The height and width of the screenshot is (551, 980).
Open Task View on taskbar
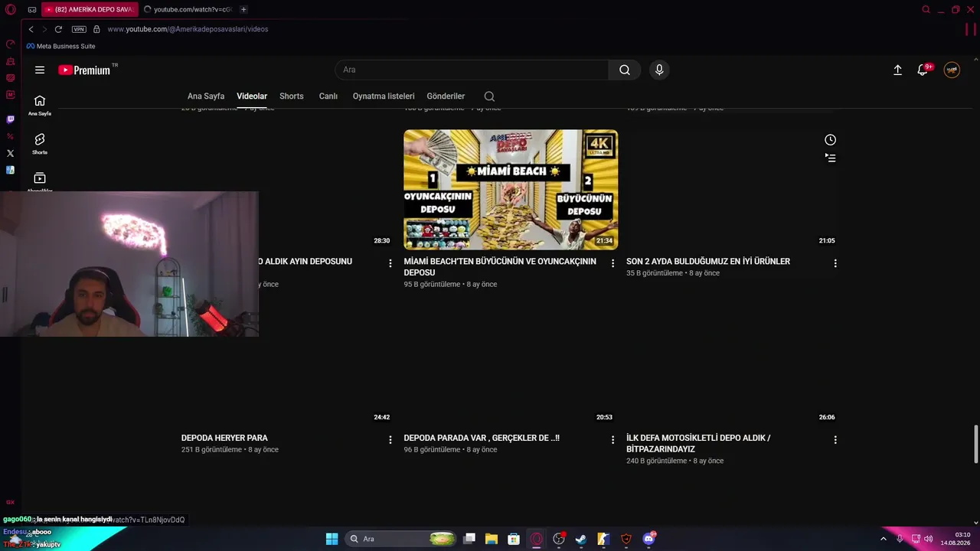[x=469, y=539]
